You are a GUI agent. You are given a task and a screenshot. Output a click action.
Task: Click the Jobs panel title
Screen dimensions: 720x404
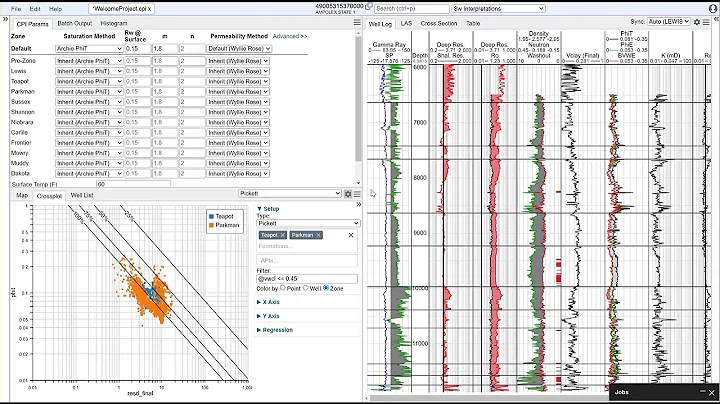click(621, 392)
